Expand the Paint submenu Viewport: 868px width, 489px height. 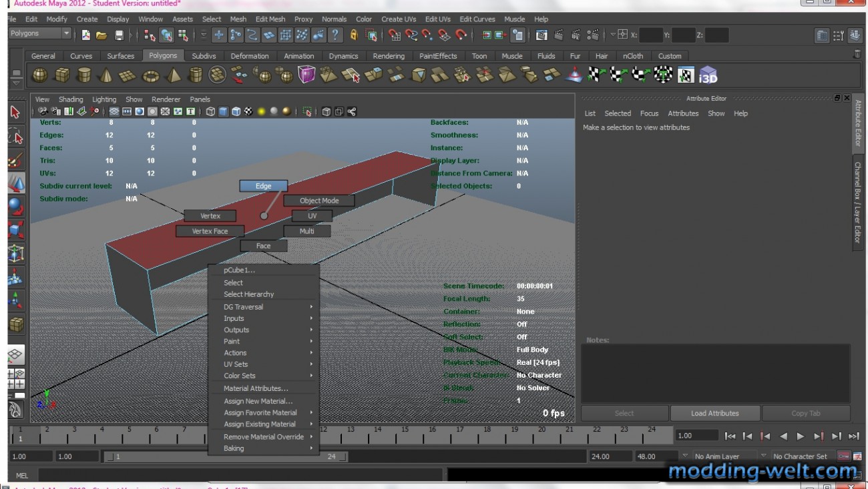coord(264,341)
